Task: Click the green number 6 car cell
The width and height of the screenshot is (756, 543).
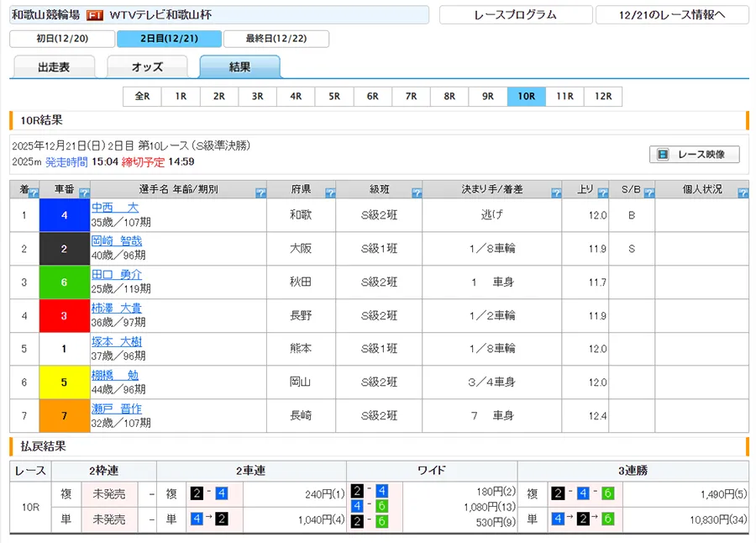Action: [x=64, y=282]
